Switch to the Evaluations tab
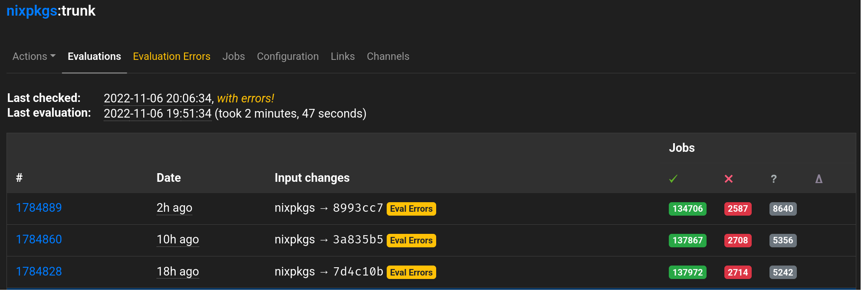868x292 pixels. point(94,56)
